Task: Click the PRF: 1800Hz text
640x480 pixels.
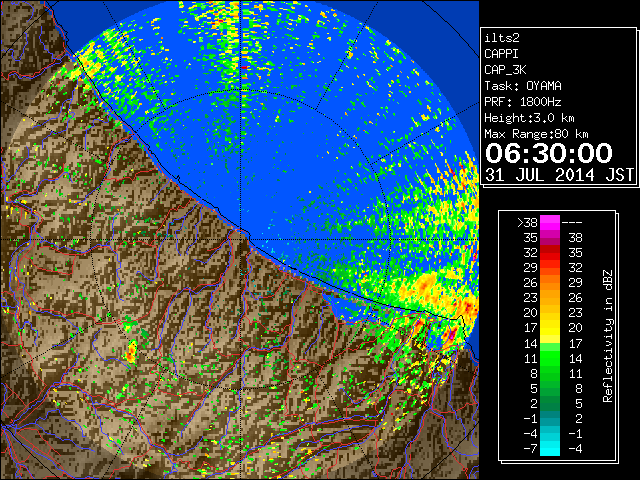Action: (x=523, y=102)
